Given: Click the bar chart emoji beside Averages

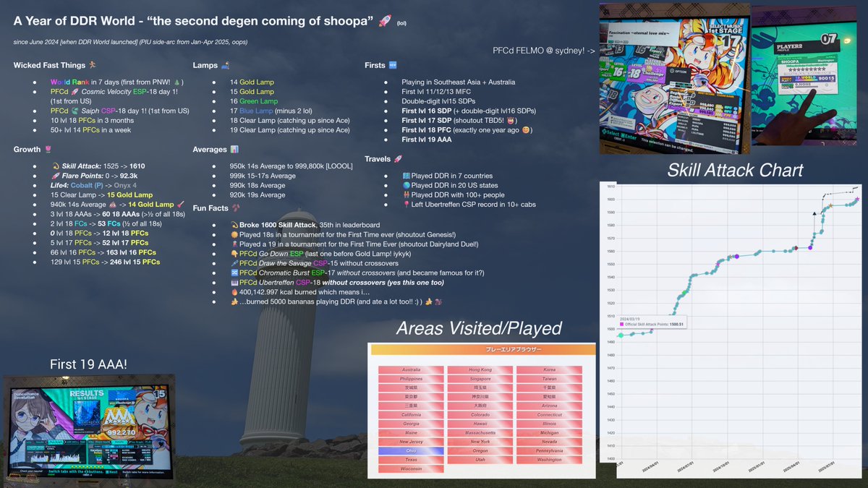Looking at the screenshot, I should pyautogui.click(x=234, y=149).
